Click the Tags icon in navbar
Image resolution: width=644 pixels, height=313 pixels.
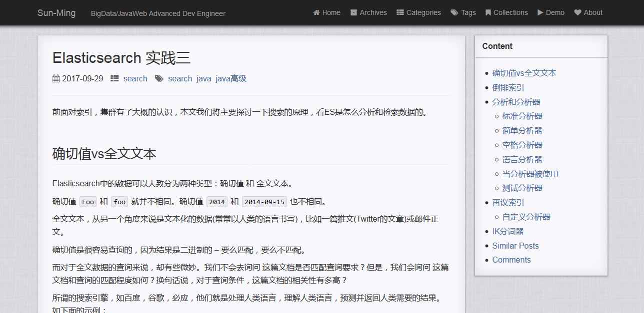[x=454, y=12]
